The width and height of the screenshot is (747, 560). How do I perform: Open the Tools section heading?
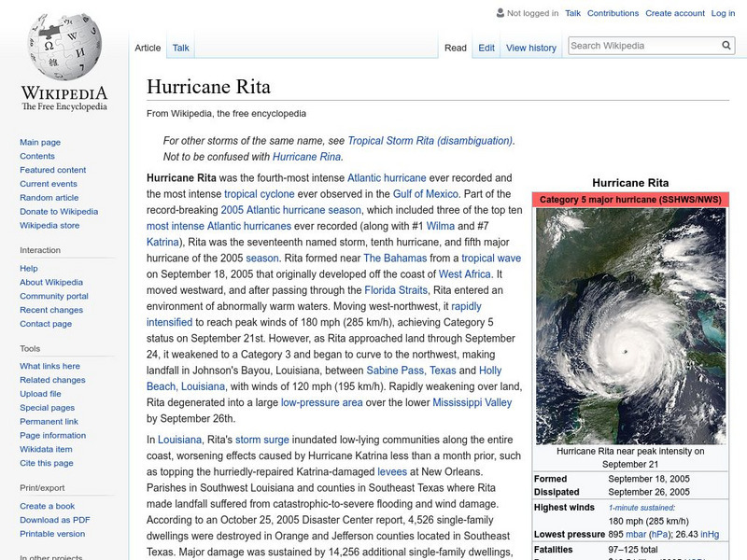30,348
